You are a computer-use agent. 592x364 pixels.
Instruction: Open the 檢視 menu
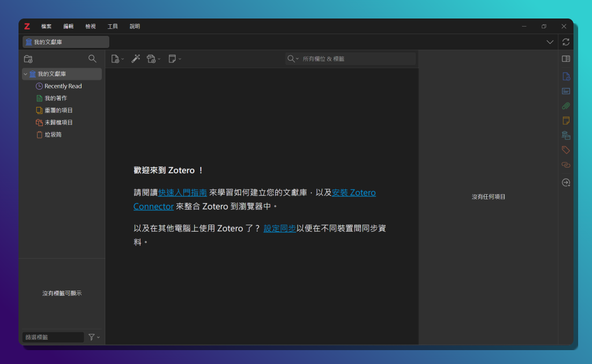click(90, 27)
